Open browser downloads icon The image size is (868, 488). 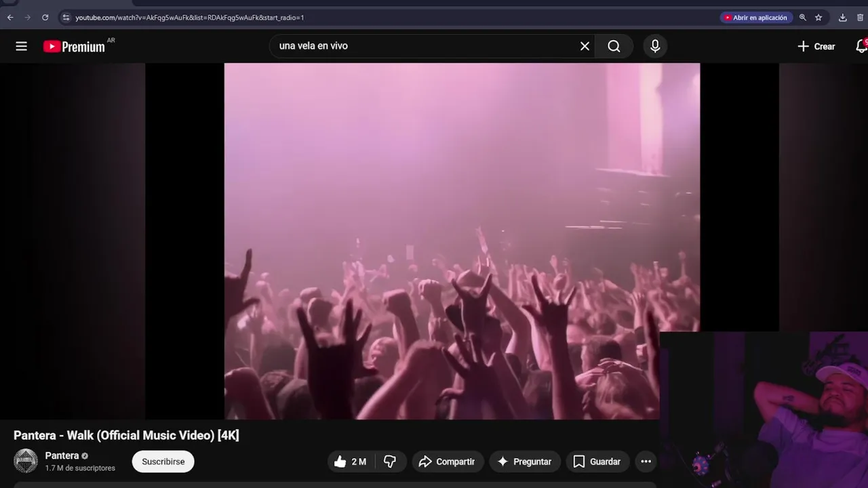tap(843, 18)
